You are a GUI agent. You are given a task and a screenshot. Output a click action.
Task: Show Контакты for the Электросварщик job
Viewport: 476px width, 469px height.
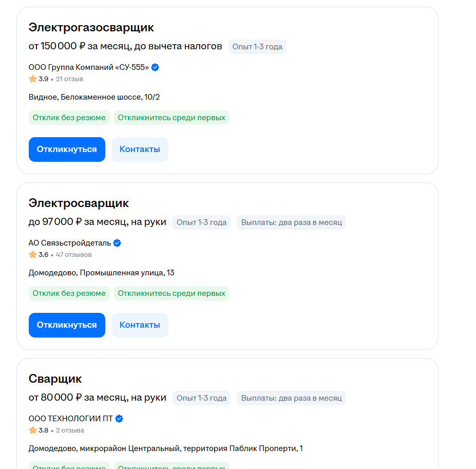140,325
